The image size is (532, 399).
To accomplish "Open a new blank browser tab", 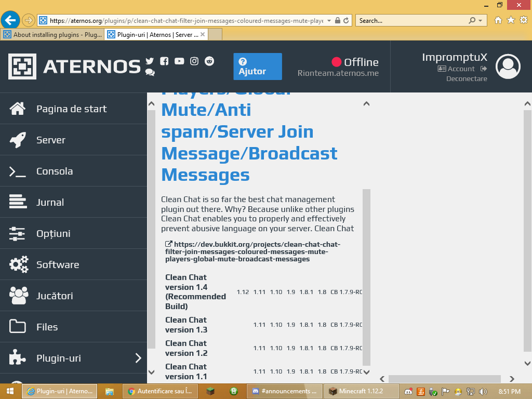I will click(215, 35).
